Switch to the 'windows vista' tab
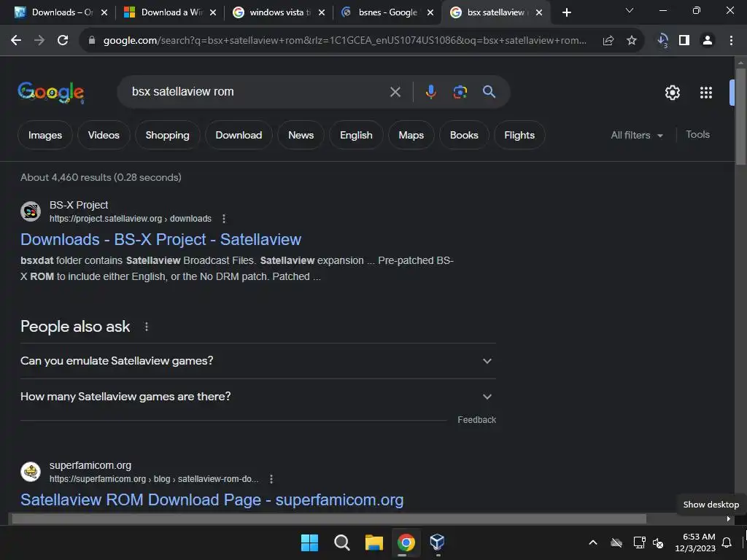747x560 pixels. pos(279,12)
